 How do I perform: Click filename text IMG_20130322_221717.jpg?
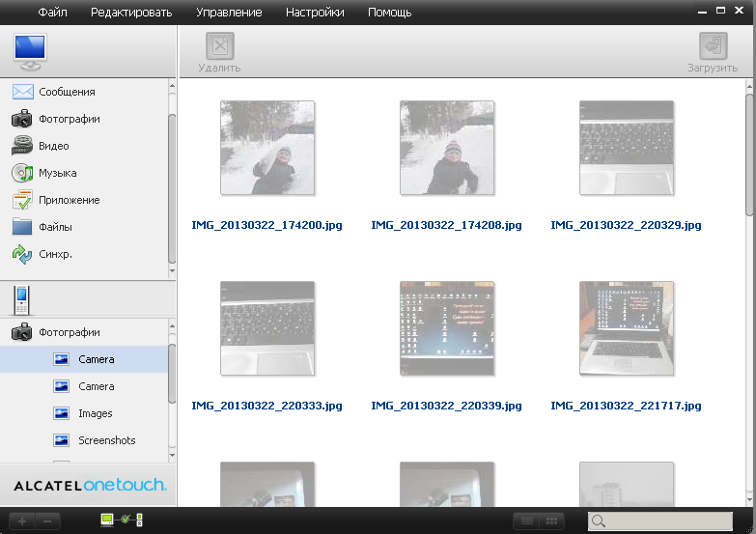click(x=626, y=406)
